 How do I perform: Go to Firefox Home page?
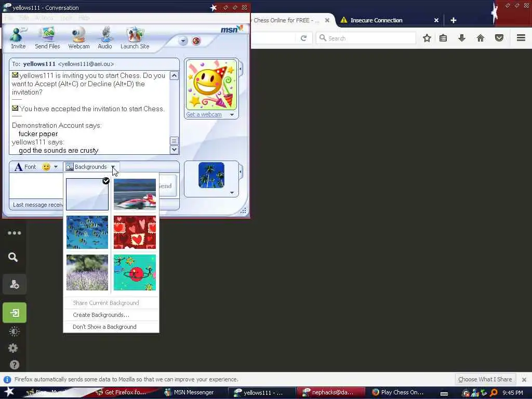(x=481, y=38)
